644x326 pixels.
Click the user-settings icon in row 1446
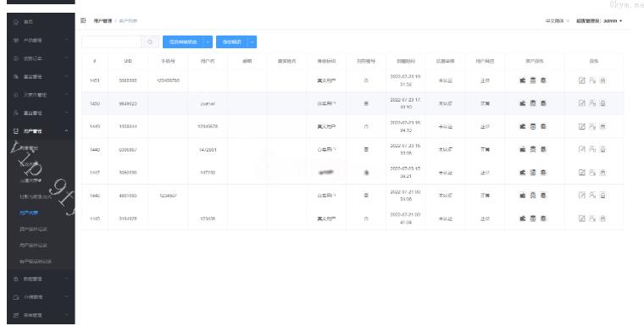coord(592,196)
